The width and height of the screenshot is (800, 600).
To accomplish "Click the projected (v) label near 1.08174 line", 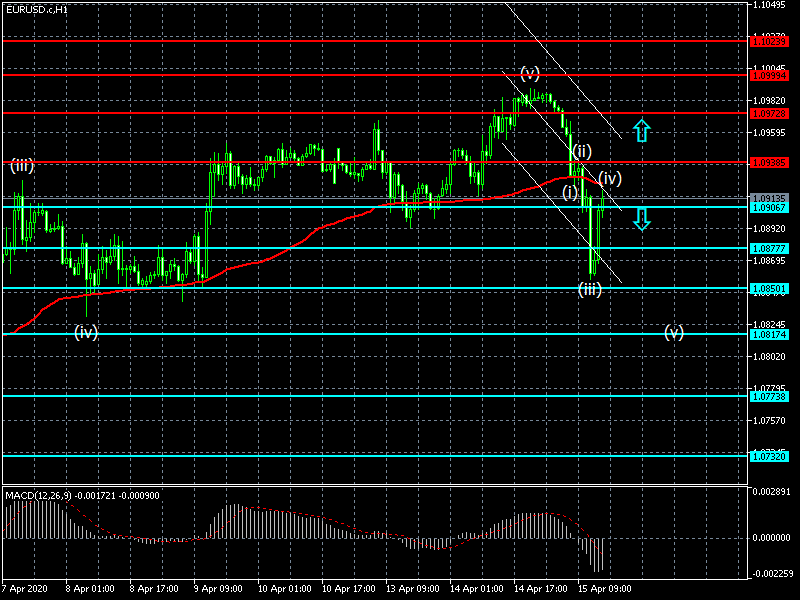I will click(x=674, y=332).
